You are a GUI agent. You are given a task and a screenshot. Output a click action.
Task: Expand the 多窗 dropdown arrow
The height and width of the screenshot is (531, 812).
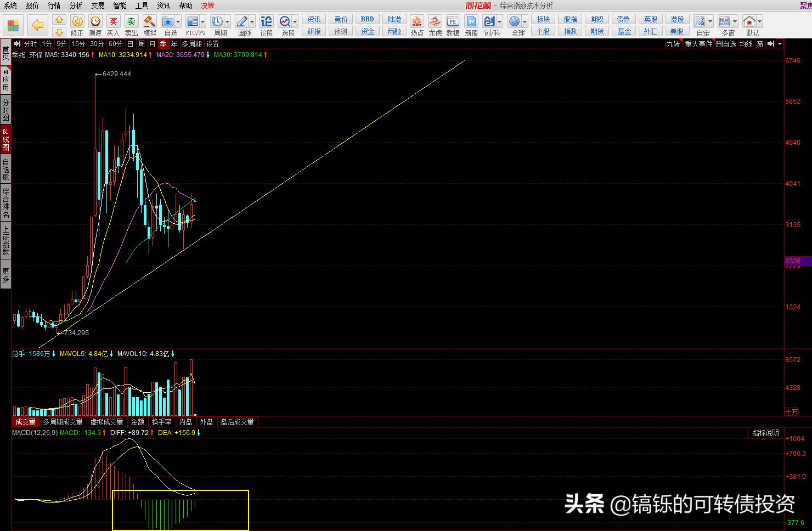[x=735, y=22]
